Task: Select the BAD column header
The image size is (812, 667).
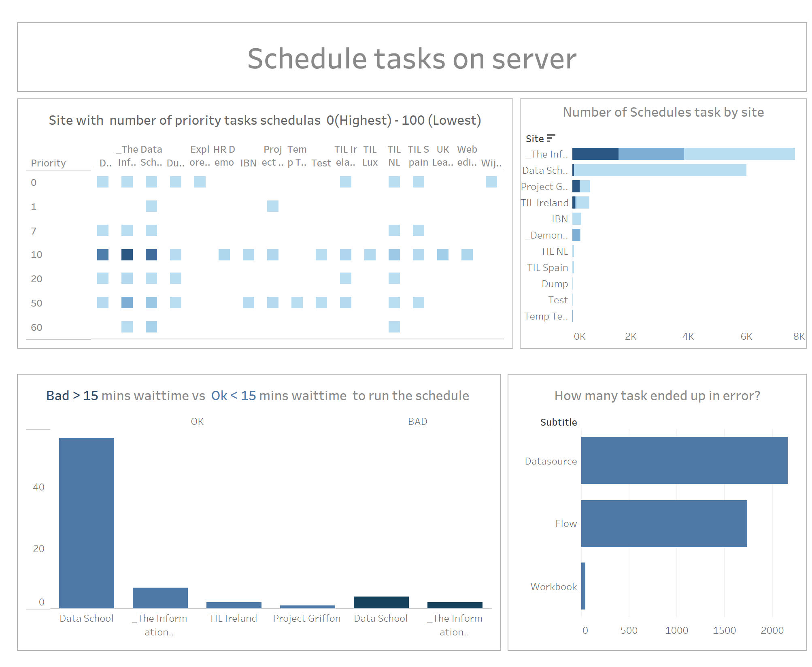Action: coord(417,422)
